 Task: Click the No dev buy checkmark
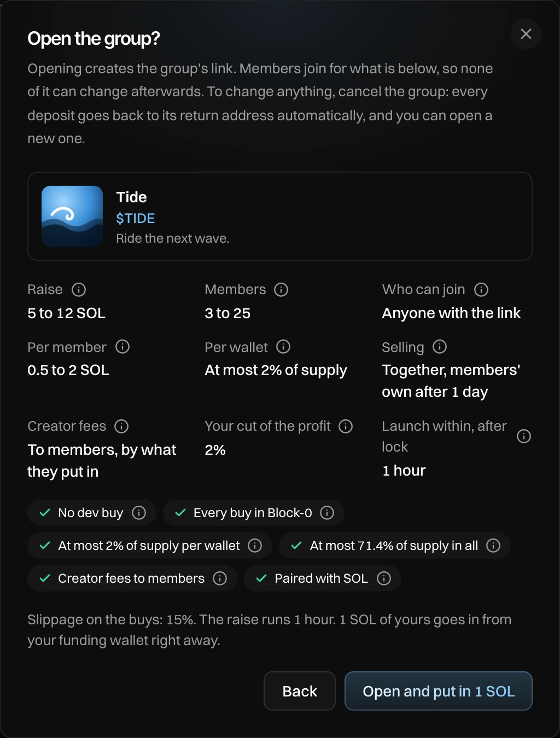click(45, 513)
